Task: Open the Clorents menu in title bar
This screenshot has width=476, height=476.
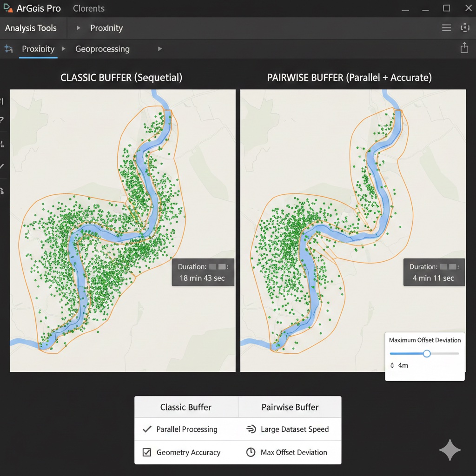Action: (x=89, y=8)
